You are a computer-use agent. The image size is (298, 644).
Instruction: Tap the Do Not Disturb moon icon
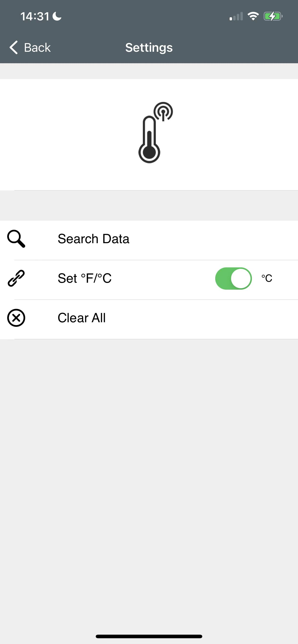tap(57, 17)
